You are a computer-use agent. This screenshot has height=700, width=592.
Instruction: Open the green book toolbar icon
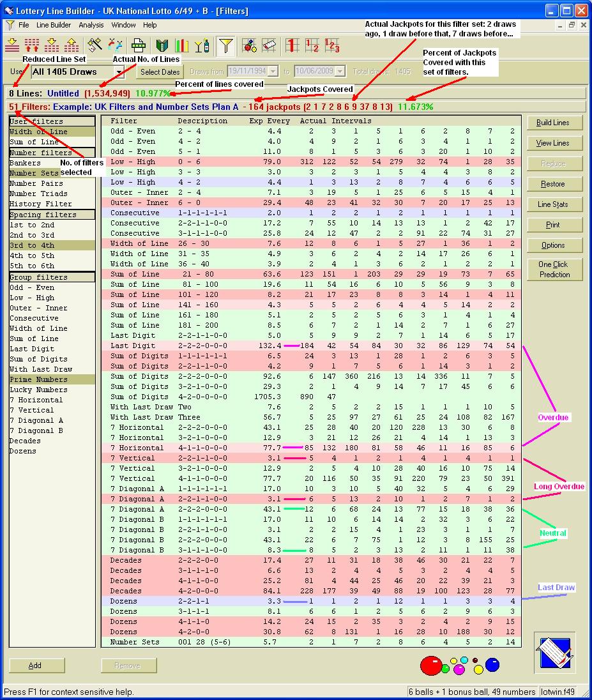click(x=162, y=45)
